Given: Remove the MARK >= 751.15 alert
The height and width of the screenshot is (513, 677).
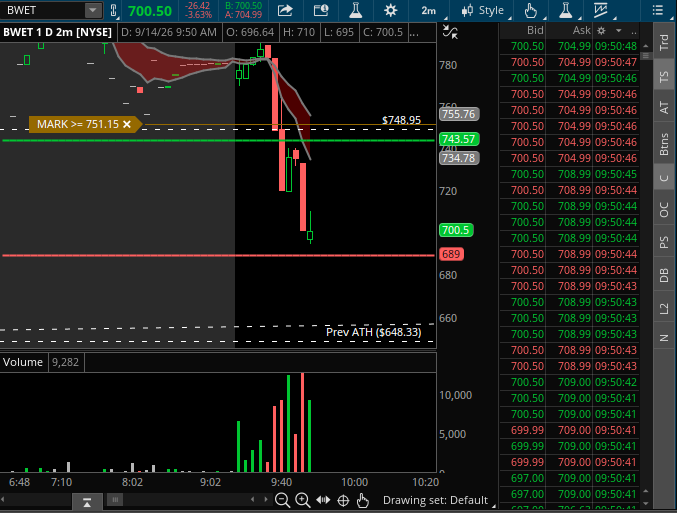Looking at the screenshot, I should 127,124.
